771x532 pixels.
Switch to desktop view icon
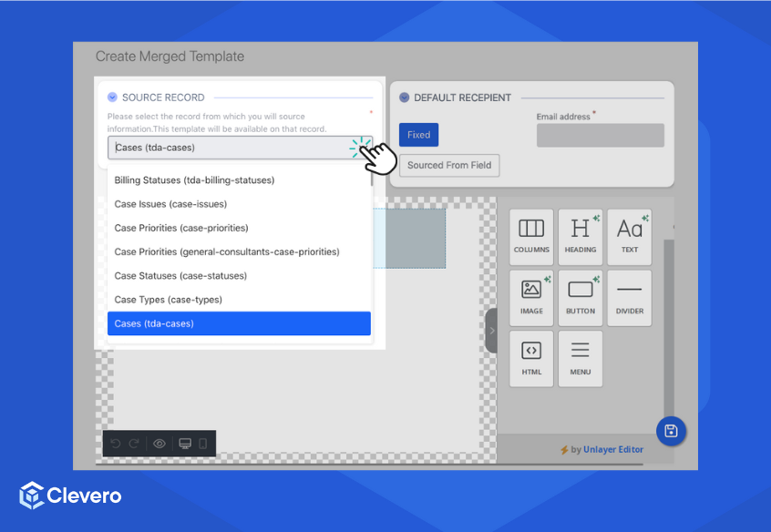[185, 444]
